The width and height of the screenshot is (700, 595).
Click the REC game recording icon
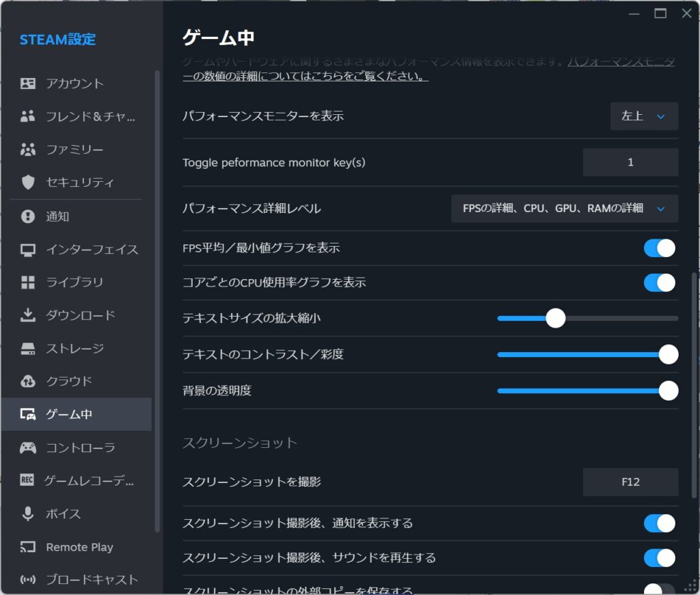coord(27,480)
